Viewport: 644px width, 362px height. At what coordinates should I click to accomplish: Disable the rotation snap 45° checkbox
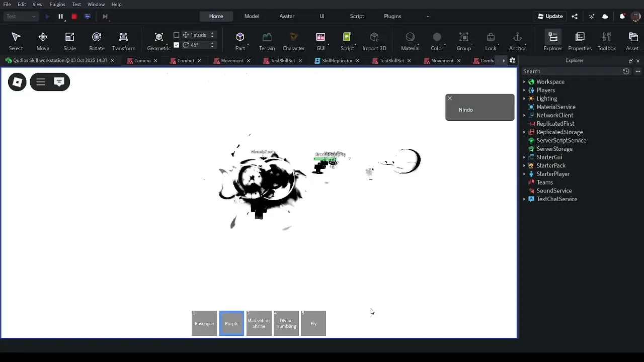click(x=176, y=45)
